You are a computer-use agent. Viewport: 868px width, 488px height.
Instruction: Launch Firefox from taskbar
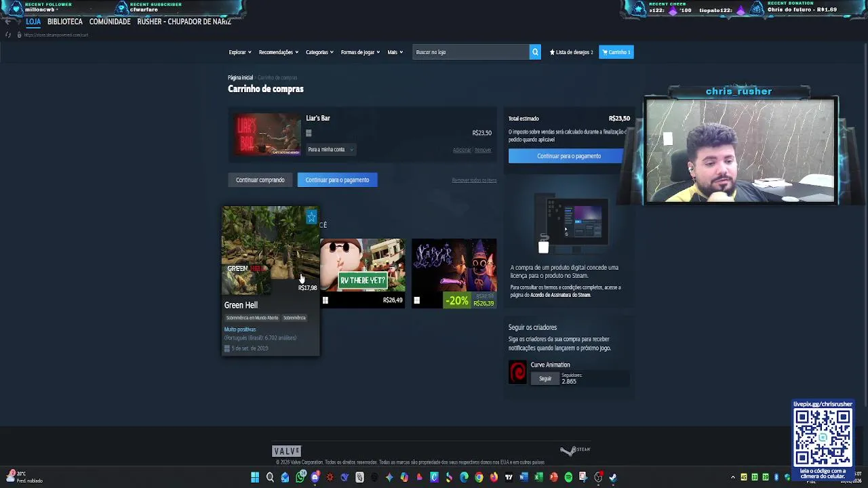click(494, 477)
